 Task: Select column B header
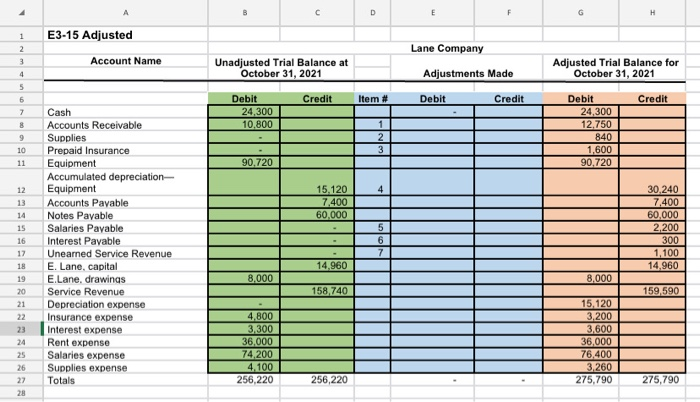pos(244,13)
